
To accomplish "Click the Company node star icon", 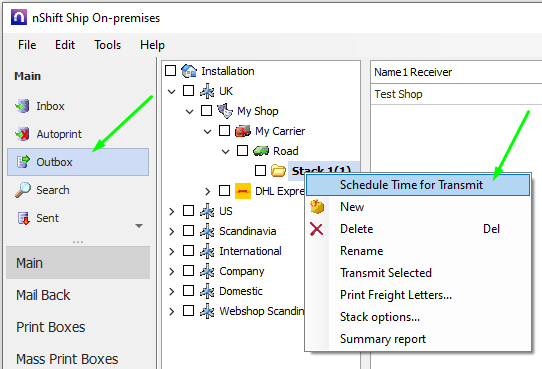I will (207, 271).
